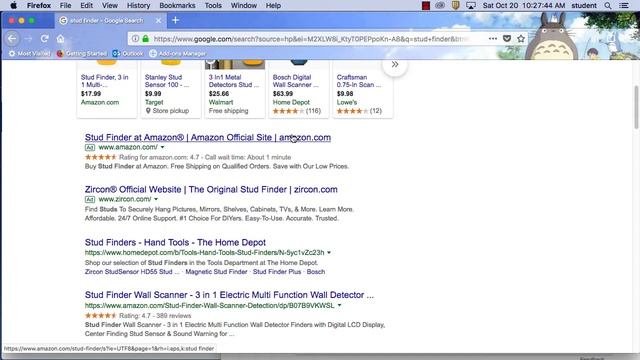Open a new tab with plus button
Viewport: 640px width, 360px height.
point(176,20)
